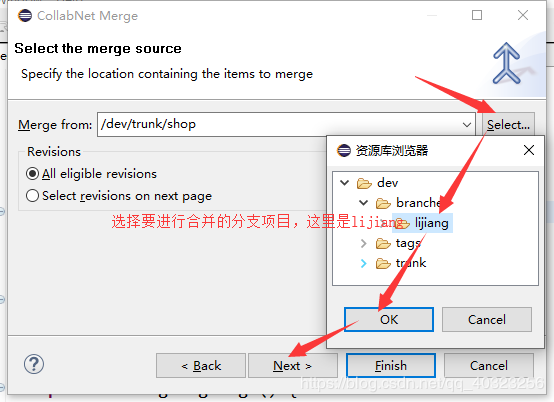The height and width of the screenshot is (402, 554).
Task: Collapse the dev tree node
Action: click(344, 183)
